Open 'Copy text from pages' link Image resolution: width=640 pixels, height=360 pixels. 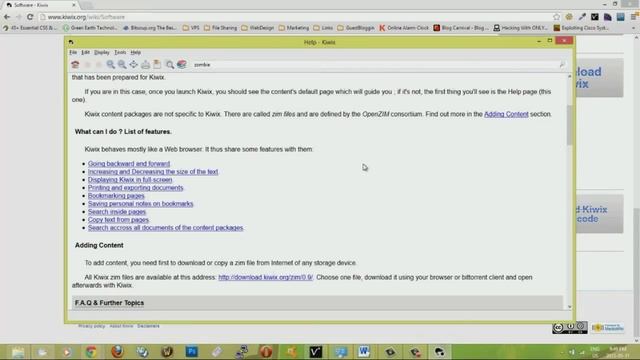[118, 220]
